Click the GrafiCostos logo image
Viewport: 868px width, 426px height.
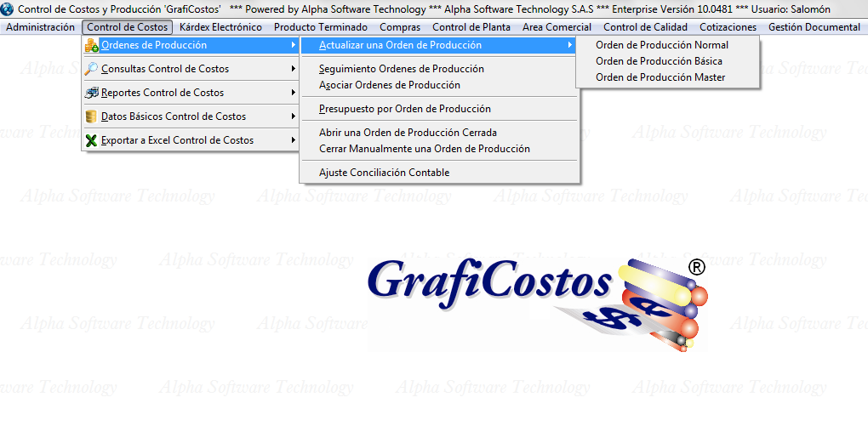[x=538, y=304]
